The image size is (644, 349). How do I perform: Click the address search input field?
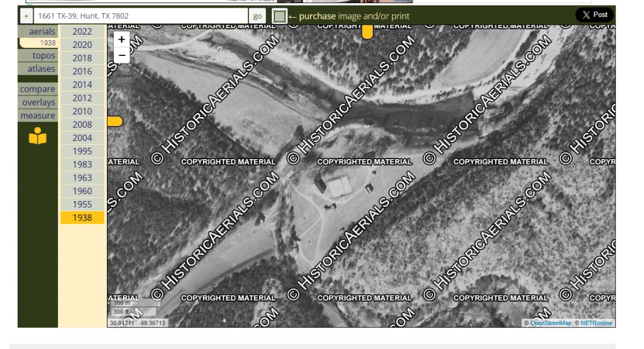pyautogui.click(x=140, y=16)
